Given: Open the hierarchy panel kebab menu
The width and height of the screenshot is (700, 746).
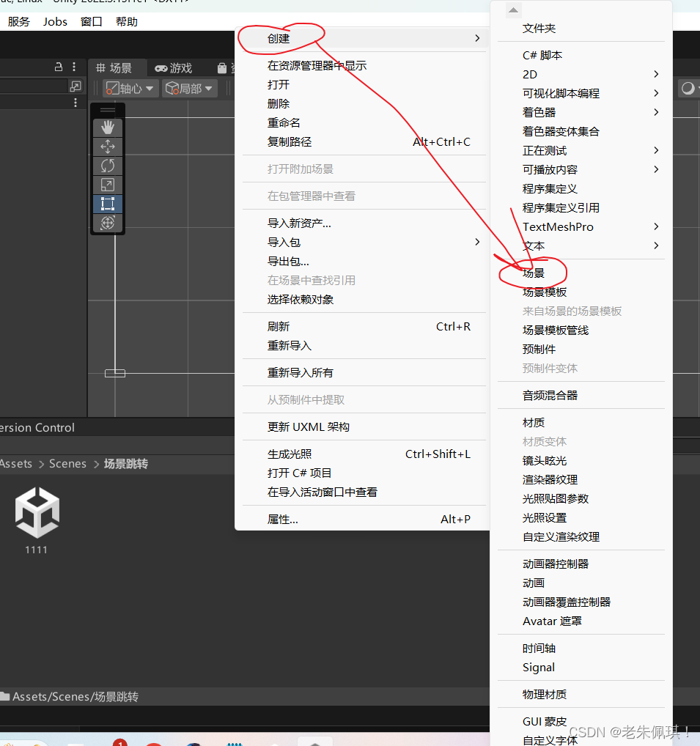Looking at the screenshot, I should (x=74, y=67).
